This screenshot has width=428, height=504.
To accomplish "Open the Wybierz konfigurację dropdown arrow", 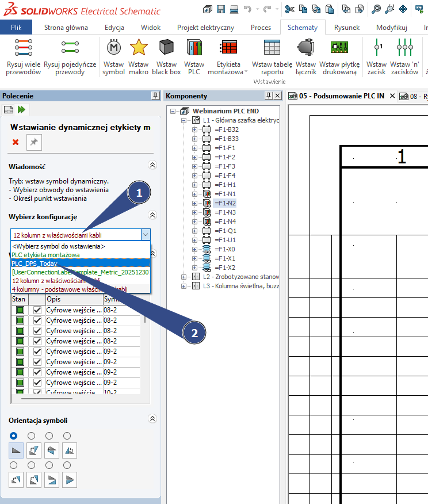I will pos(146,235).
